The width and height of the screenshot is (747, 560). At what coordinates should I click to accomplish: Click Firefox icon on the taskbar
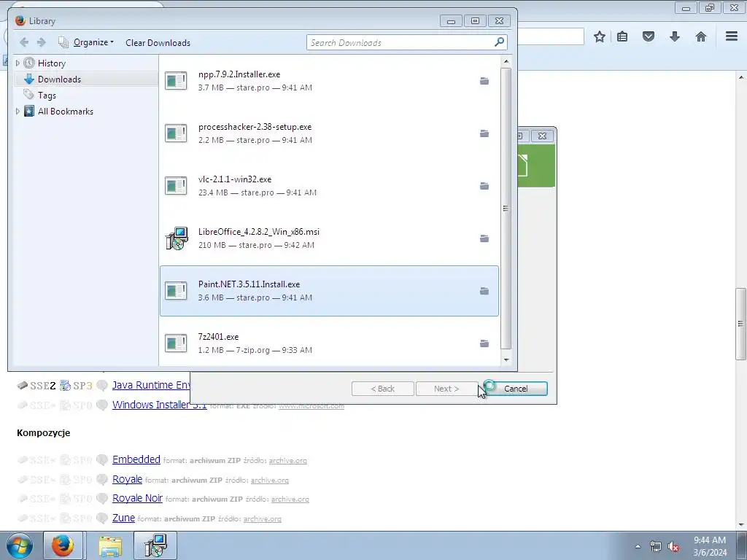tap(63, 545)
